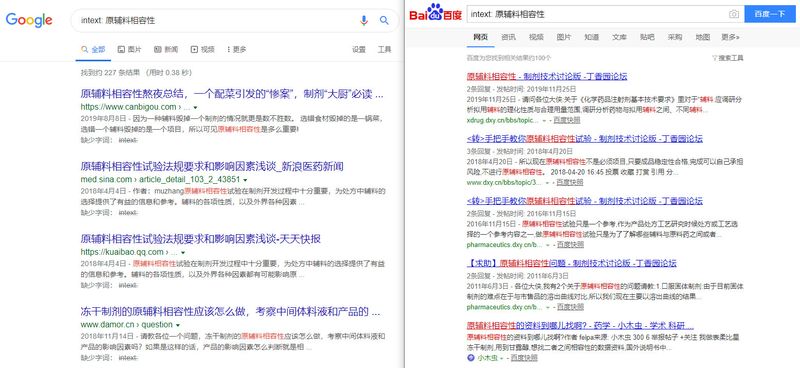Expand dropdown arrow beside www.dxy.cn/bbs URL
This screenshot has height=368, width=800.
[x=547, y=183]
